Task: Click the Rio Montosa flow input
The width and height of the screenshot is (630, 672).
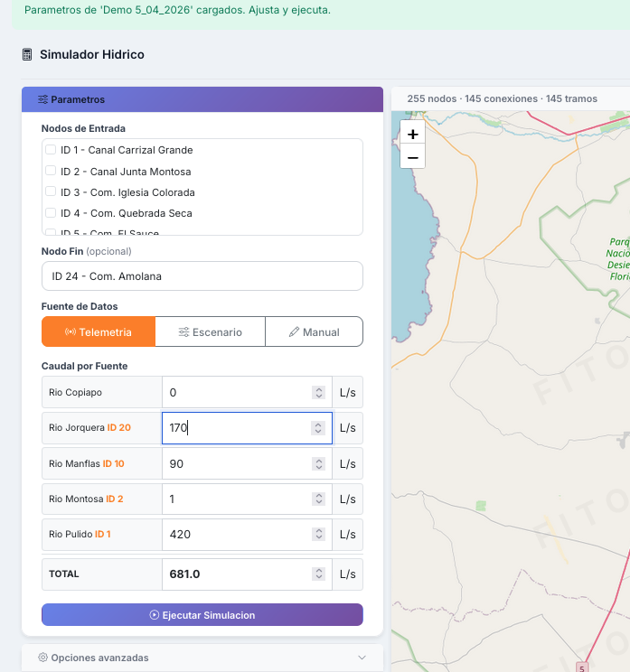Action: (247, 499)
